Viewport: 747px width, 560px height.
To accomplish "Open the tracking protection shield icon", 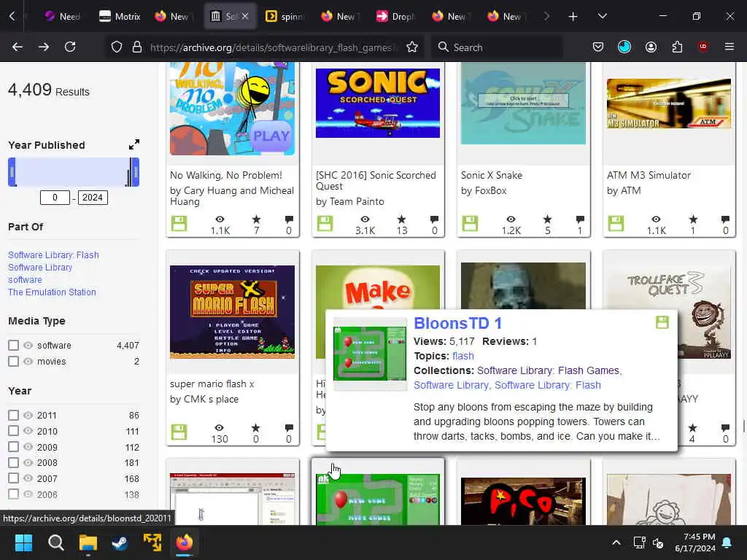I will (x=117, y=47).
